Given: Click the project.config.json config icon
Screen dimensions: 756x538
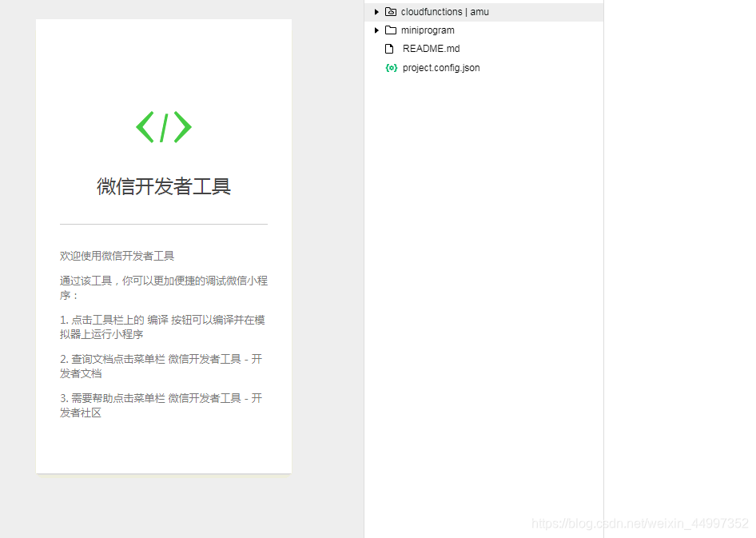Looking at the screenshot, I should pos(391,68).
